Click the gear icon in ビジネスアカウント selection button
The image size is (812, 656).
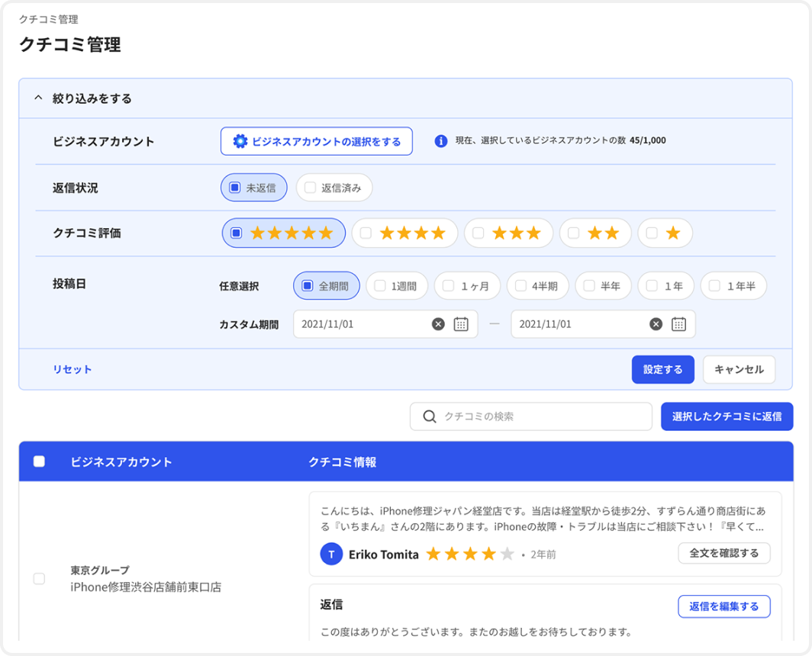[x=242, y=140]
